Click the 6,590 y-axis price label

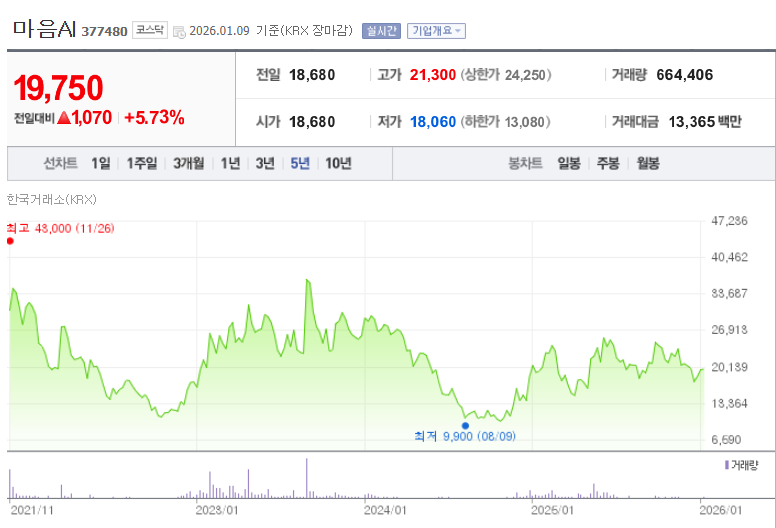pos(727,440)
